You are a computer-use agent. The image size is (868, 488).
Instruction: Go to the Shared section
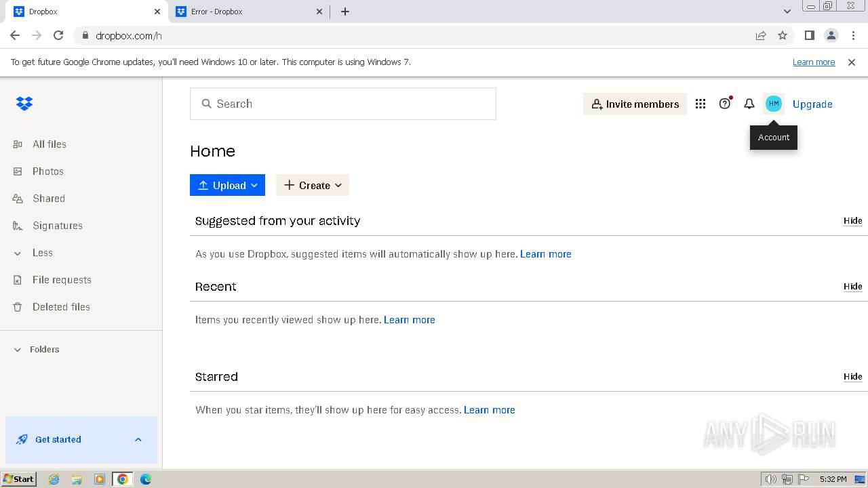[x=49, y=199]
